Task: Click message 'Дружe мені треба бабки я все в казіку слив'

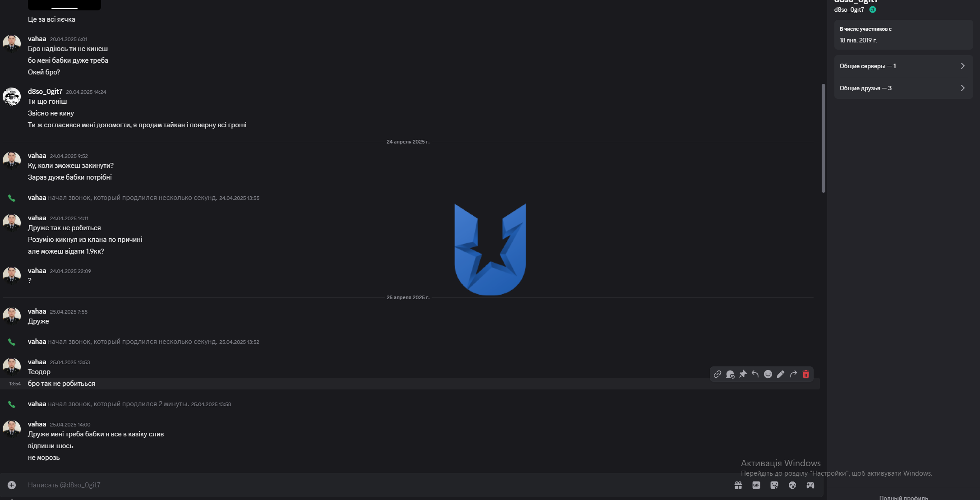Action: (96, 434)
